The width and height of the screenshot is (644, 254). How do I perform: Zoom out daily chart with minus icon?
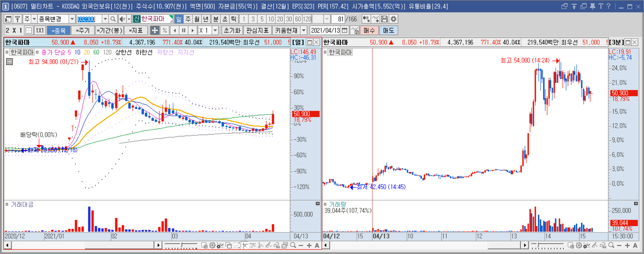coord(301,246)
